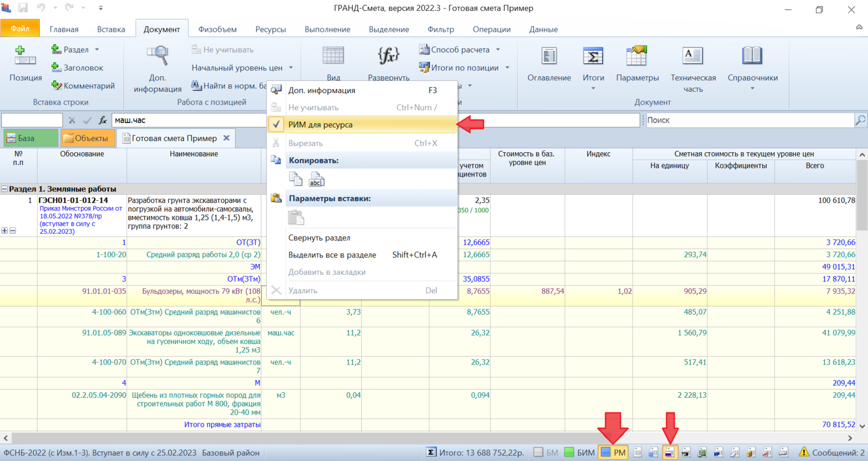This screenshot has width=868, height=461.
Task: Click the Сообщений warning icon
Action: (804, 452)
